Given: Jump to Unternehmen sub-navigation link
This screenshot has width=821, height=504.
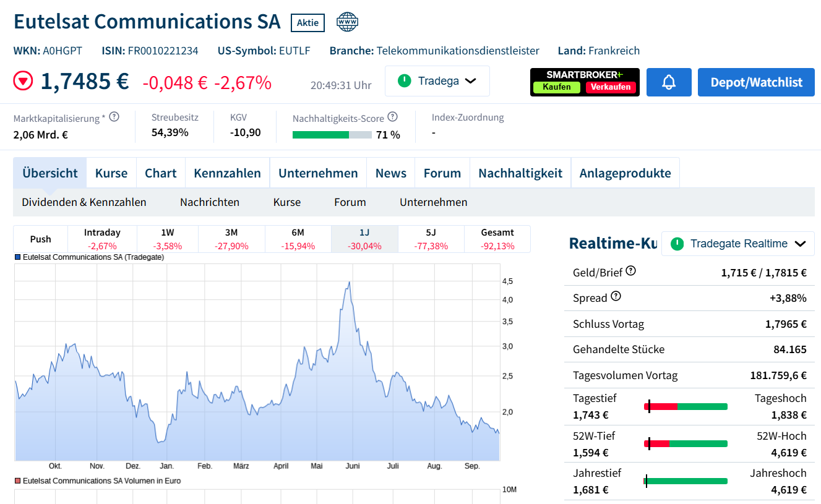Looking at the screenshot, I should (434, 202).
